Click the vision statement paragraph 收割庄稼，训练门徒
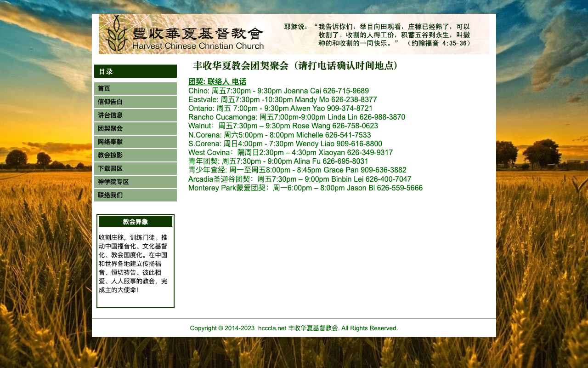The image size is (588, 368). tap(133, 264)
